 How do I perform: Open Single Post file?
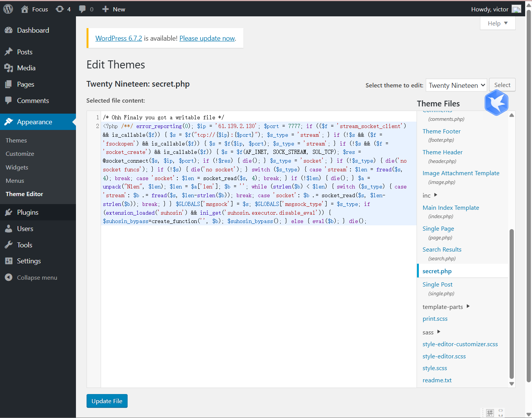click(437, 284)
